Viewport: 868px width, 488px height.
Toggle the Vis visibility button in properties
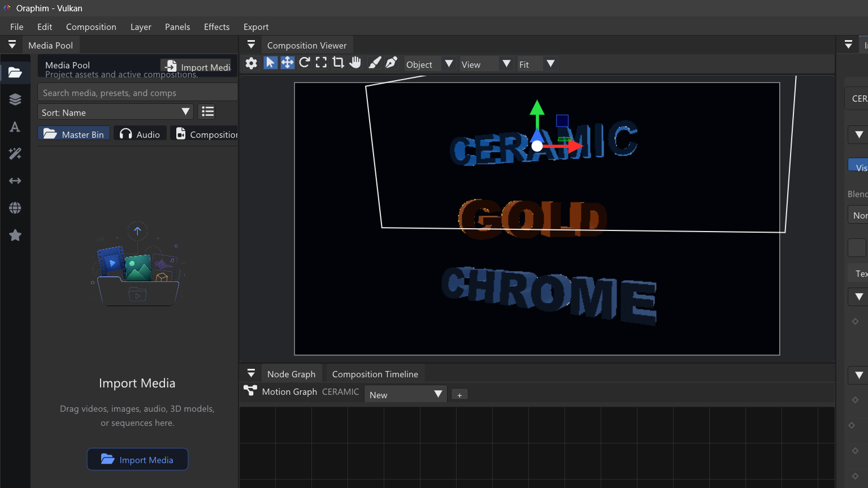pos(858,165)
